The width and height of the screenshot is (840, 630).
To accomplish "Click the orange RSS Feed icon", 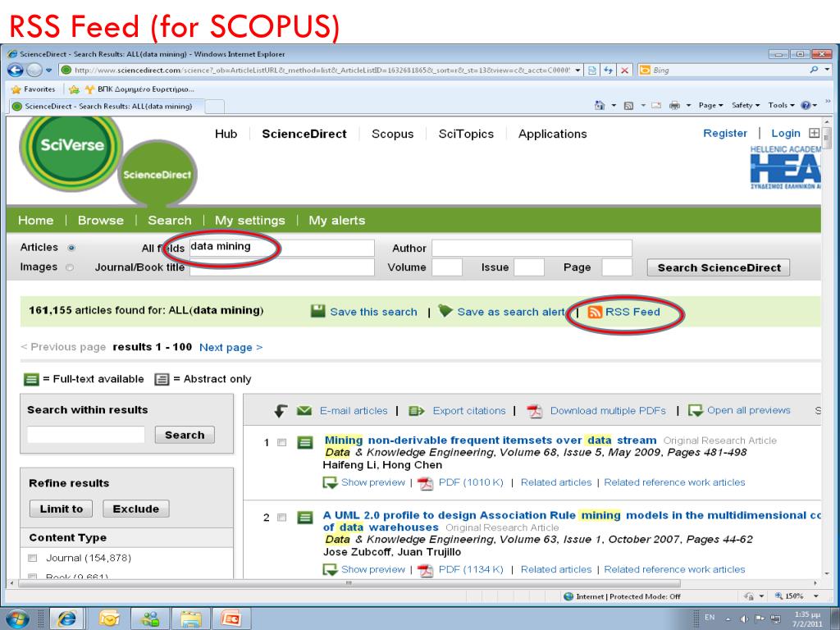I will click(596, 312).
